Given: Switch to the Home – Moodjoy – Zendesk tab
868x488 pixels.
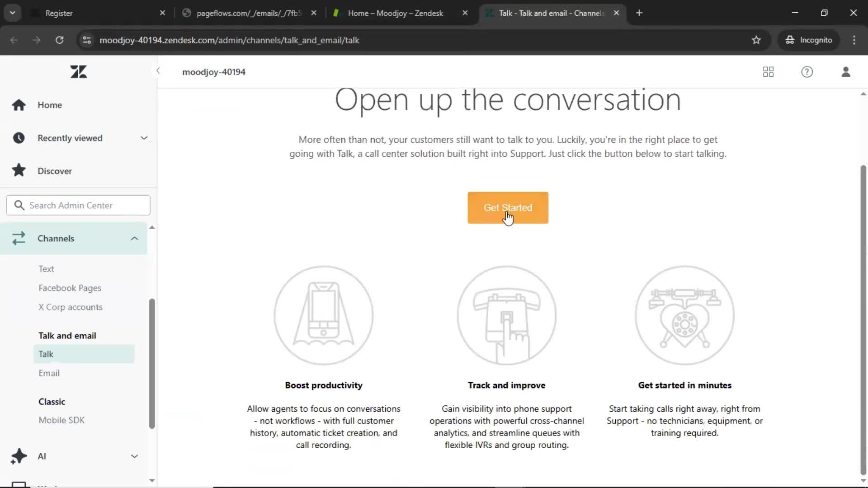Looking at the screenshot, I should click(400, 13).
